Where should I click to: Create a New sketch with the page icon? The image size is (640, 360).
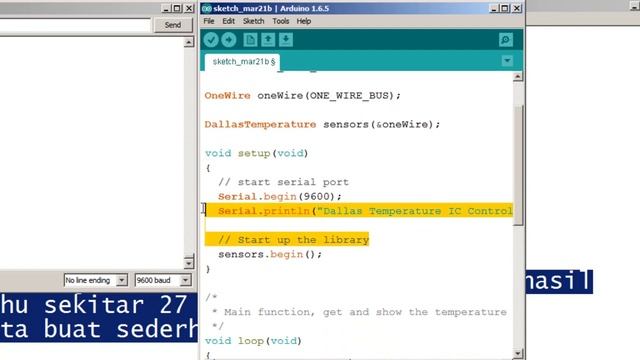coord(250,40)
